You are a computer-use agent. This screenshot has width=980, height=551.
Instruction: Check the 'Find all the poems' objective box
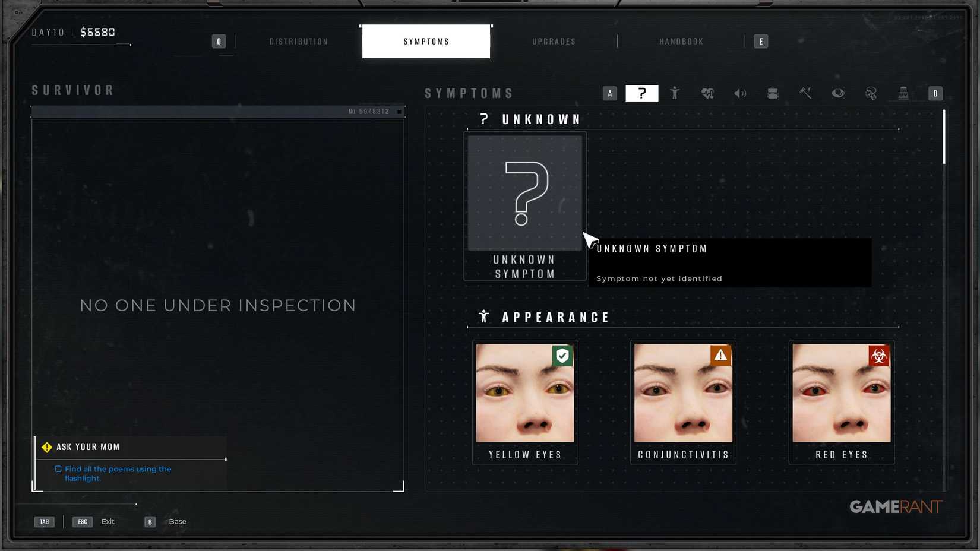pyautogui.click(x=58, y=469)
